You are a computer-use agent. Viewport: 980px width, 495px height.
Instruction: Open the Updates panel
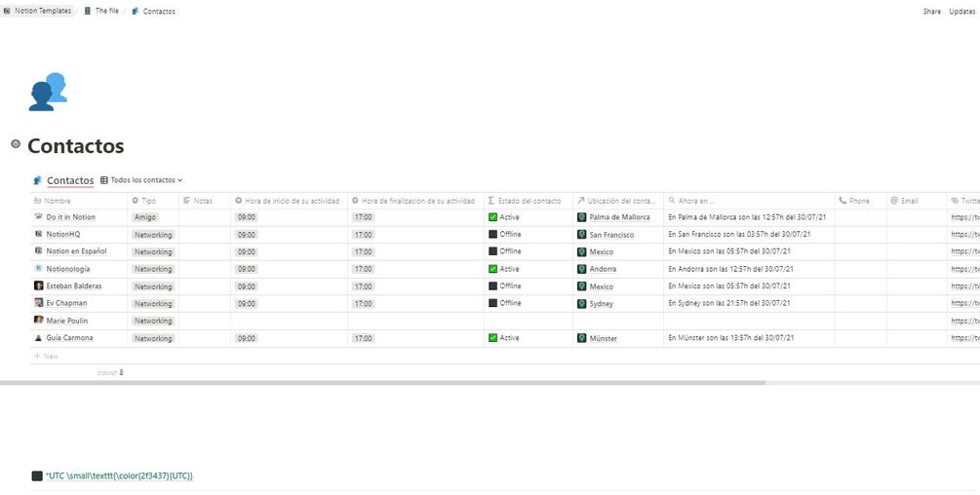(x=961, y=12)
